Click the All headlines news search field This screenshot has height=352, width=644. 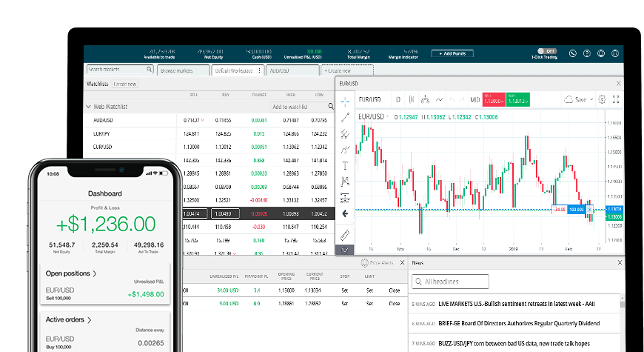(x=452, y=282)
